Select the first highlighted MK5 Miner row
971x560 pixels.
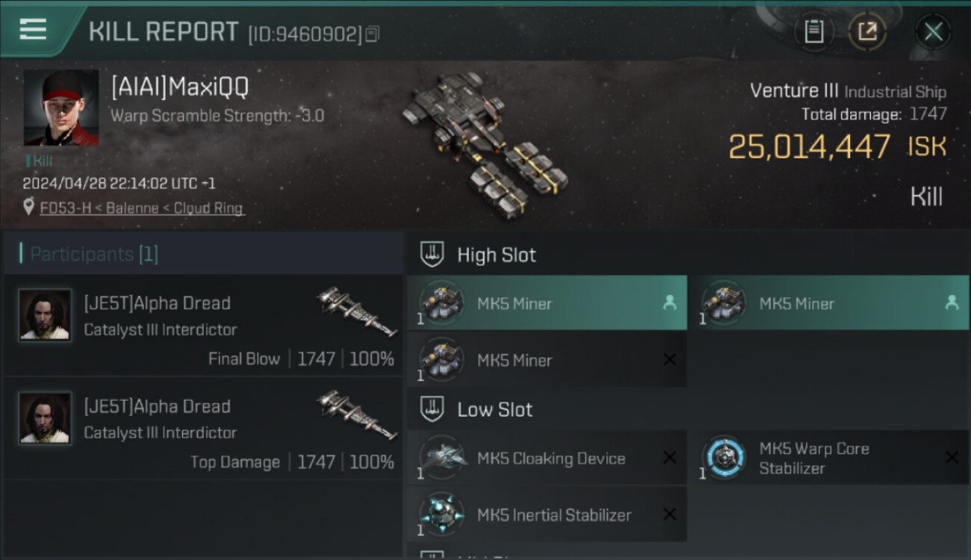tap(547, 303)
